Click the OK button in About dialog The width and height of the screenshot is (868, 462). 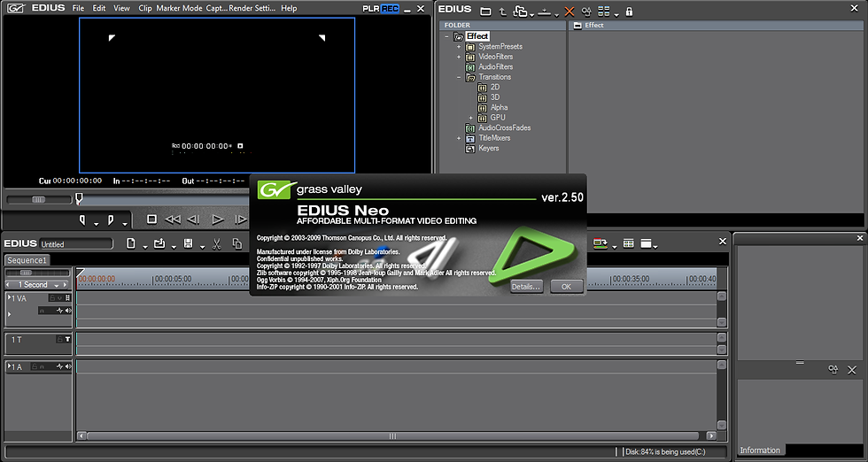pos(566,287)
